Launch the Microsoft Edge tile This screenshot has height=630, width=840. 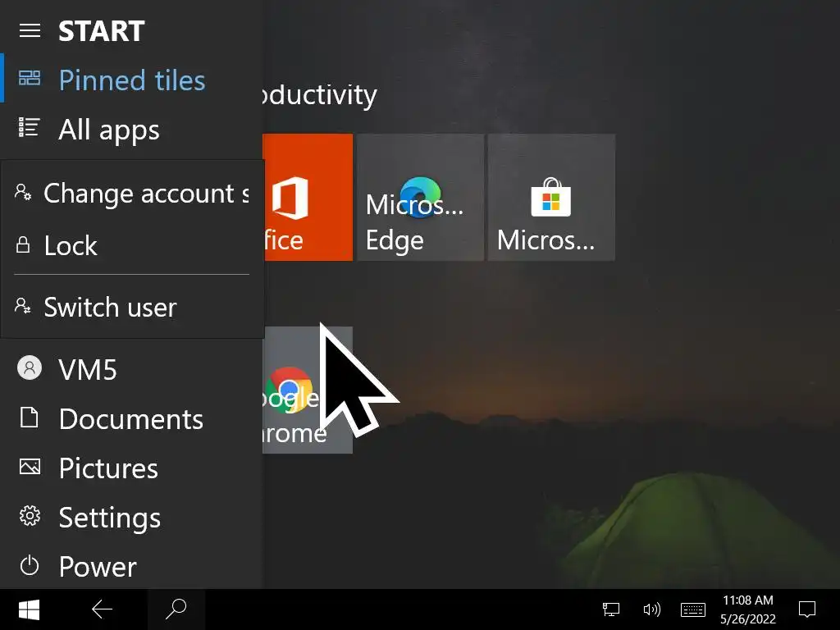coord(421,197)
